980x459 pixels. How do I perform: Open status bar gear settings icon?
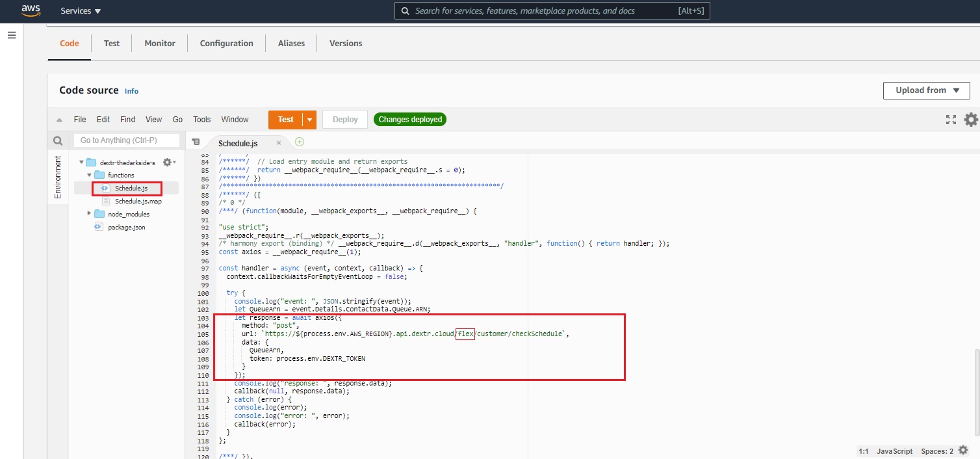coord(963,451)
